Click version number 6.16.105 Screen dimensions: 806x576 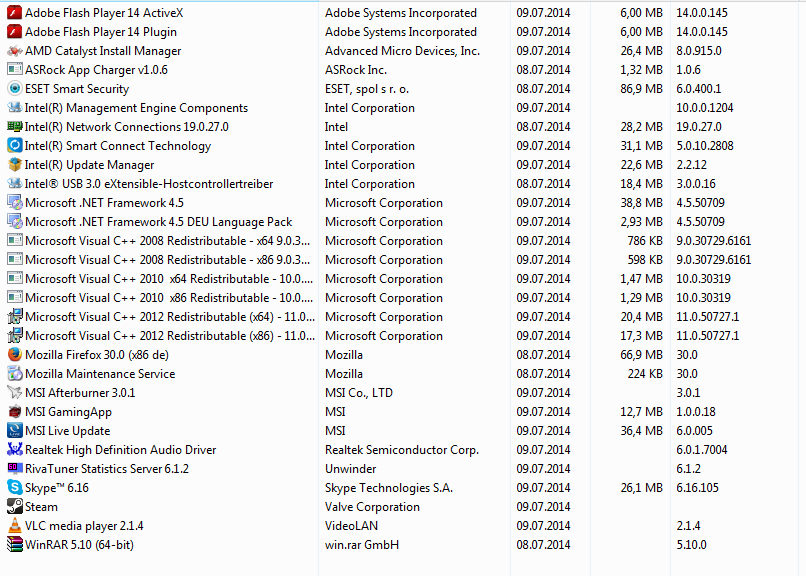[x=698, y=488]
